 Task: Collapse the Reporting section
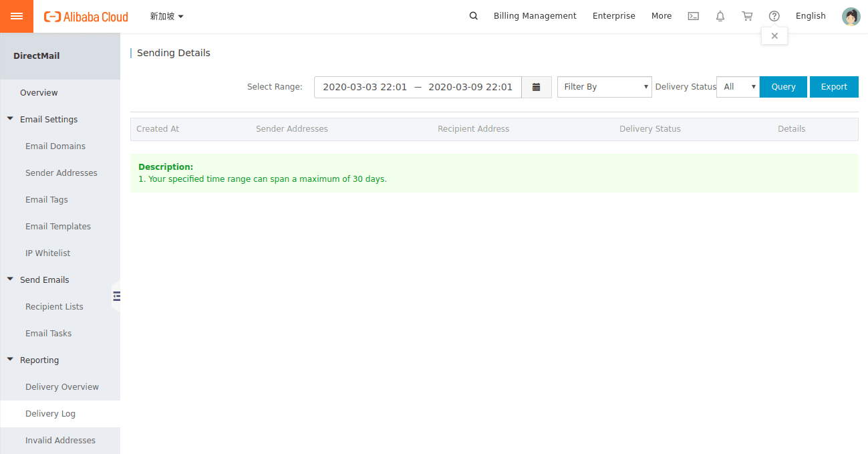(x=11, y=360)
